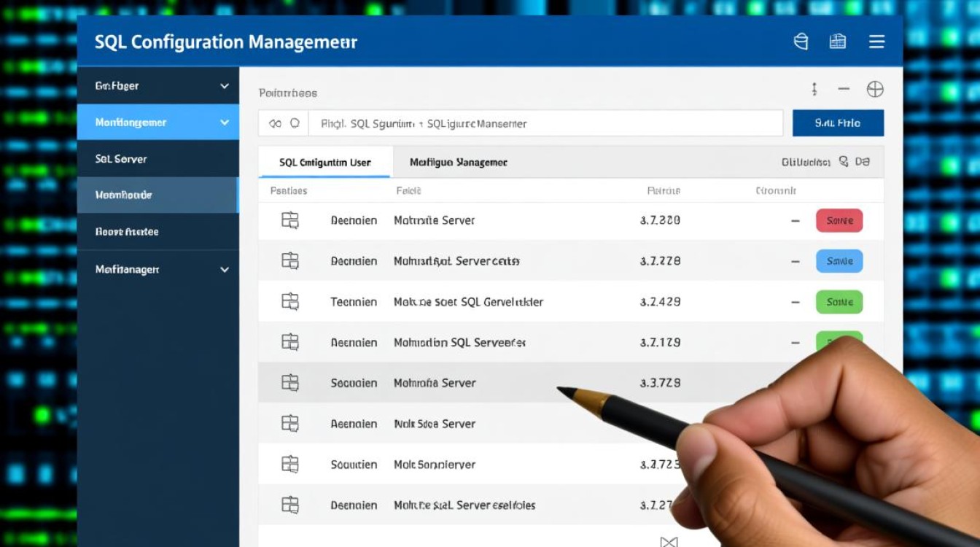The image size is (980, 547).
Task: Open the second tab next to SQL Configuration User
Action: click(x=458, y=163)
